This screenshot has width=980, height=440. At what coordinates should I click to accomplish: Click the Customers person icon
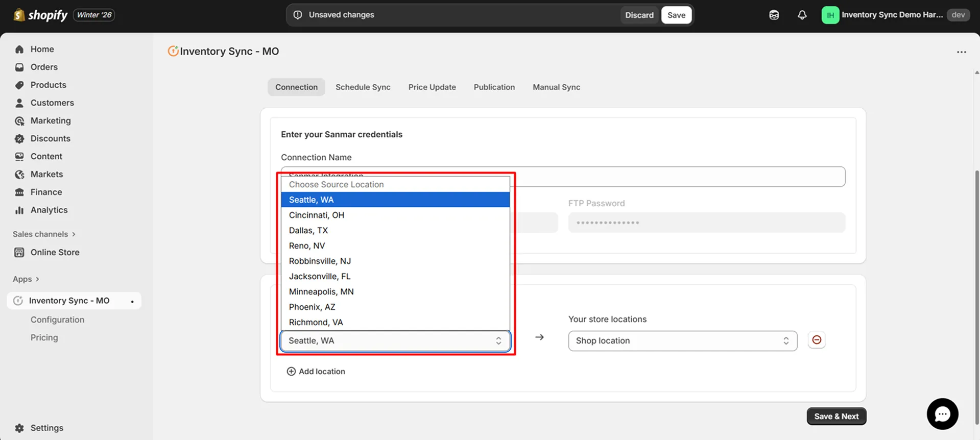19,103
